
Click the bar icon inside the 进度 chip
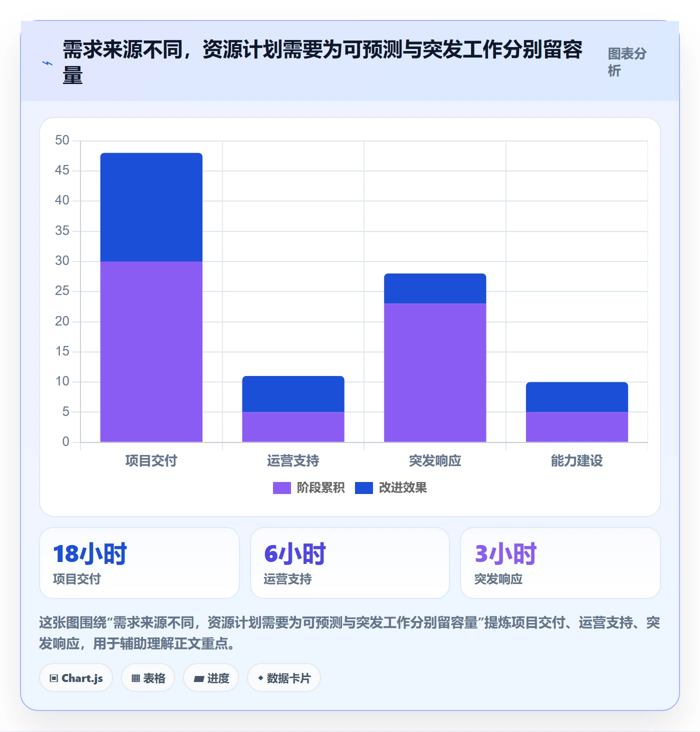point(199,678)
